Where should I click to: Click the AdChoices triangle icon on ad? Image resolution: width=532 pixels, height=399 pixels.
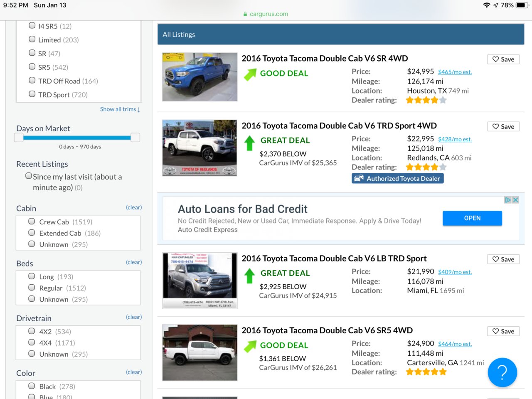tap(508, 200)
